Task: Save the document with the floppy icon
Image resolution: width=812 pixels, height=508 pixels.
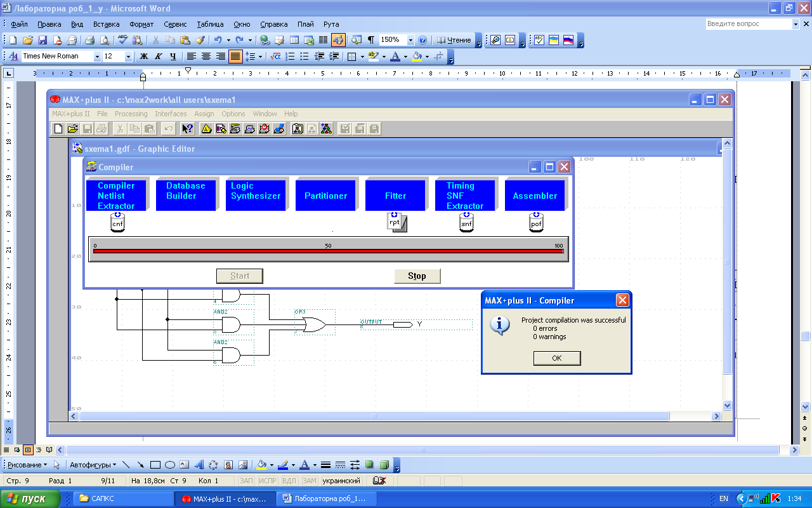Action: pos(43,40)
